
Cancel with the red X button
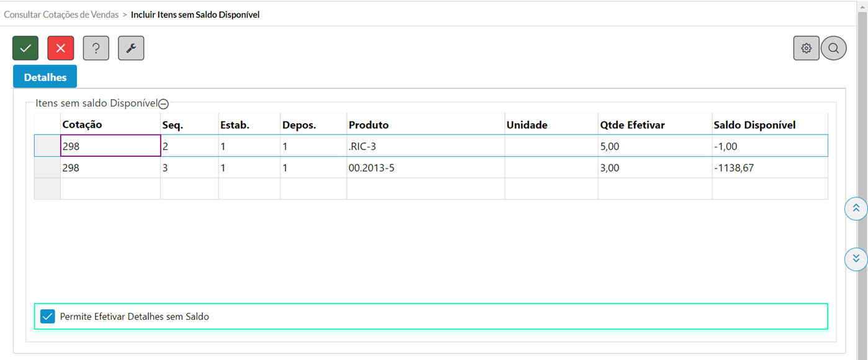point(61,48)
